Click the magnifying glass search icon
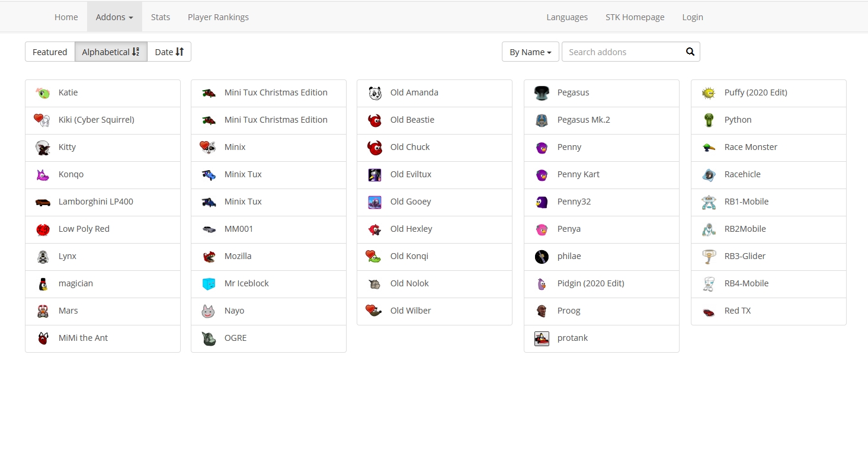The width and height of the screenshot is (868, 476). [690, 52]
